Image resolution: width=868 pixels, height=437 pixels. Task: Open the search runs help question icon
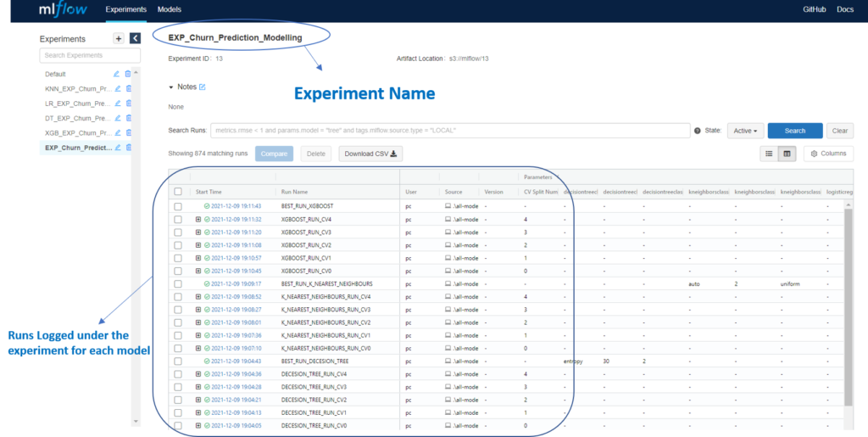697,131
